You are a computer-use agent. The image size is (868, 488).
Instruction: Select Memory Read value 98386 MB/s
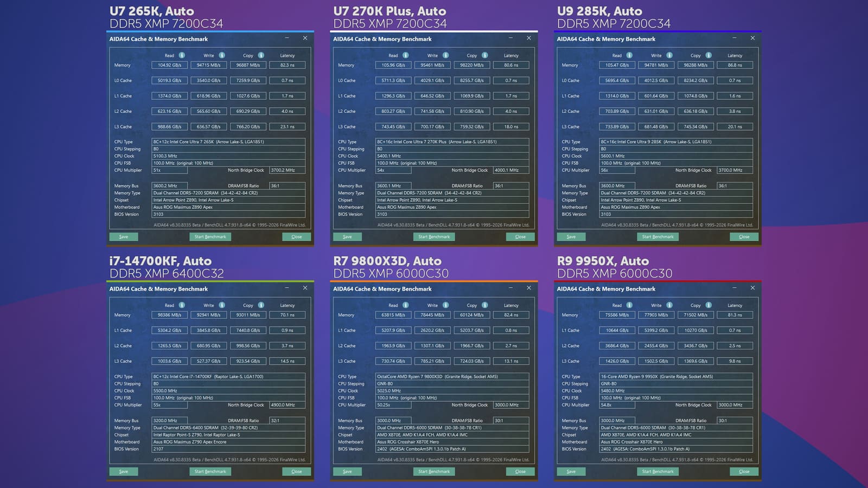[x=170, y=315]
